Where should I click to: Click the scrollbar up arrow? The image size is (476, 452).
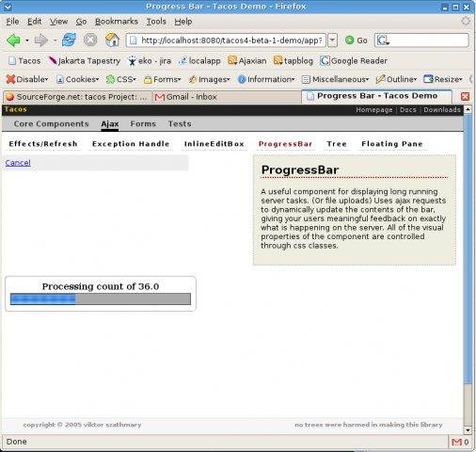(x=468, y=109)
